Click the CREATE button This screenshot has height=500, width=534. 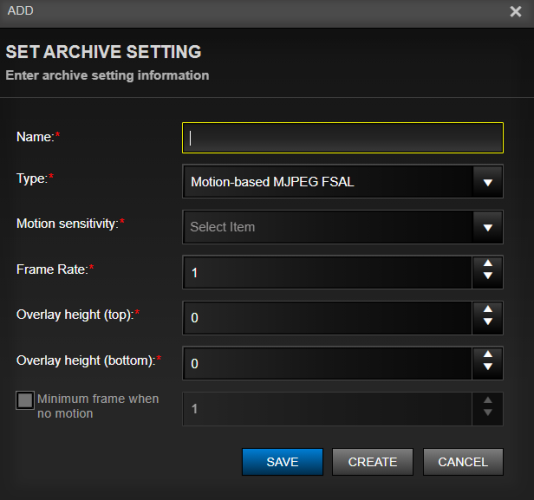373,462
